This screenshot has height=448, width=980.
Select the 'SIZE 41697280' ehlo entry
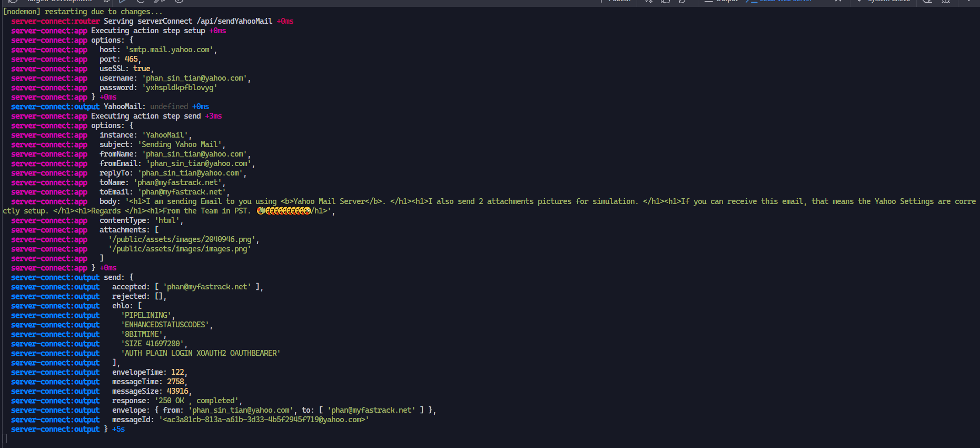(x=152, y=344)
